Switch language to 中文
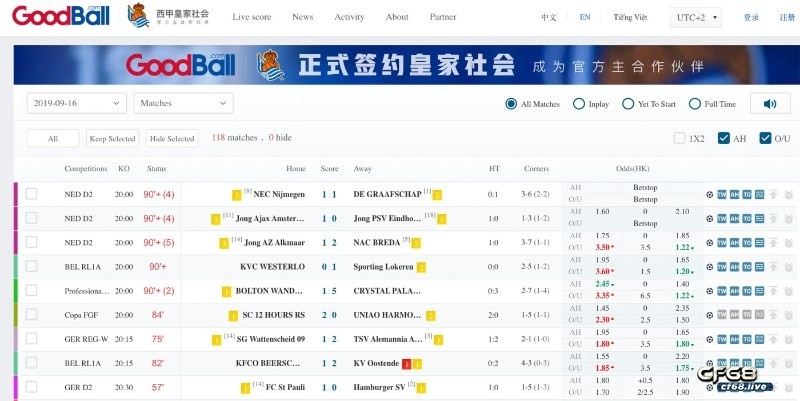Image resolution: width=800 pixels, height=401 pixels. pyautogui.click(x=549, y=17)
